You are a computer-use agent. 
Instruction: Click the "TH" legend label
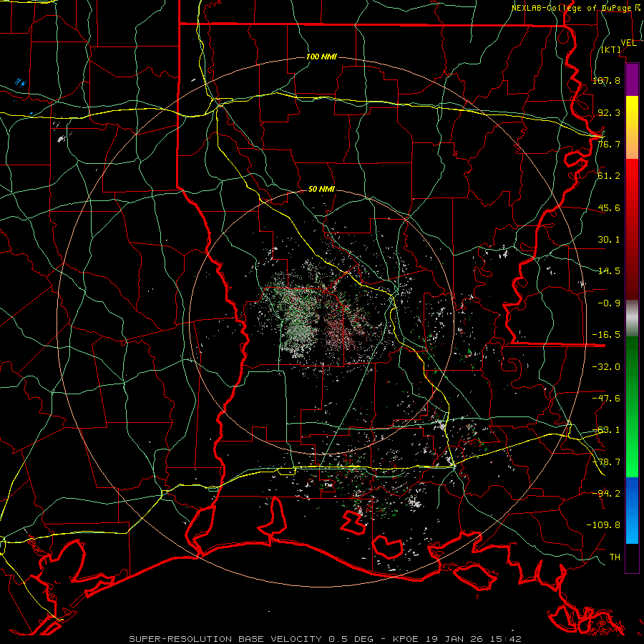point(615,557)
